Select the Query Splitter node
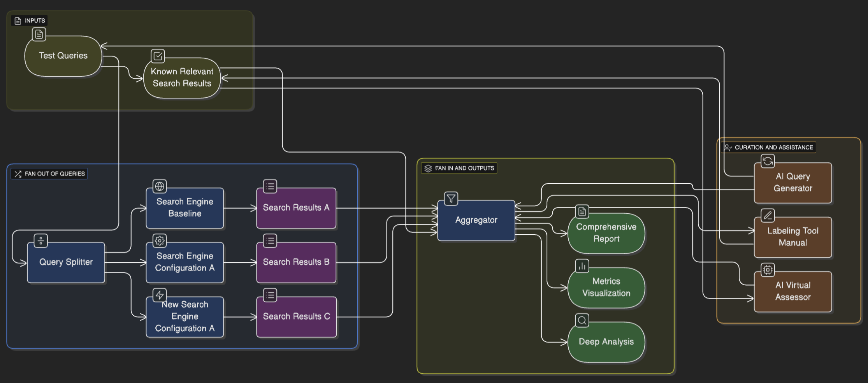The height and width of the screenshot is (383, 868). [x=66, y=263]
